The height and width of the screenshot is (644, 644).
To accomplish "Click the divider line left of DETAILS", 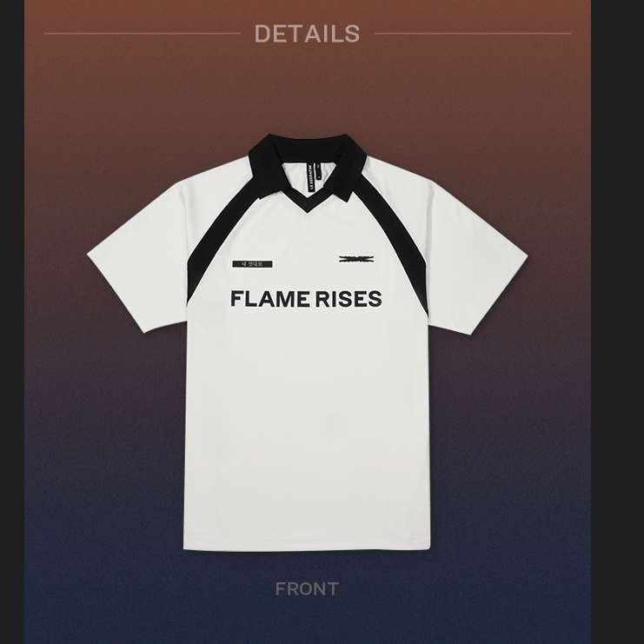I will coord(143,33).
